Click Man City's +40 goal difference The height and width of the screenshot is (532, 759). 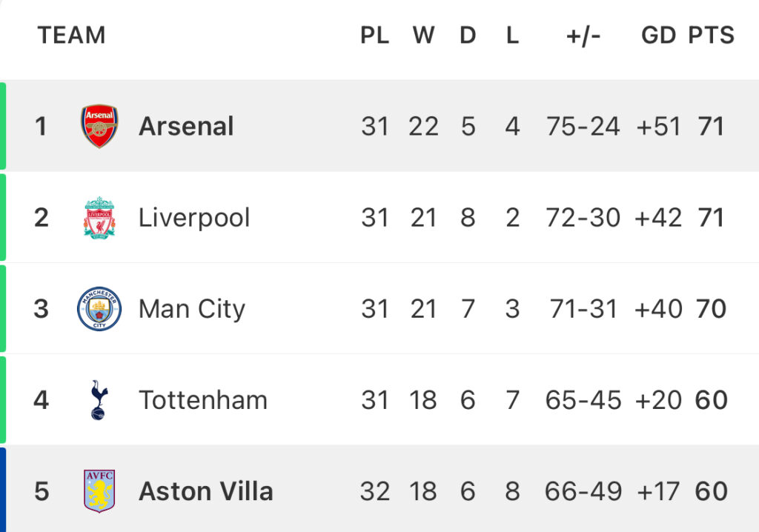(658, 309)
